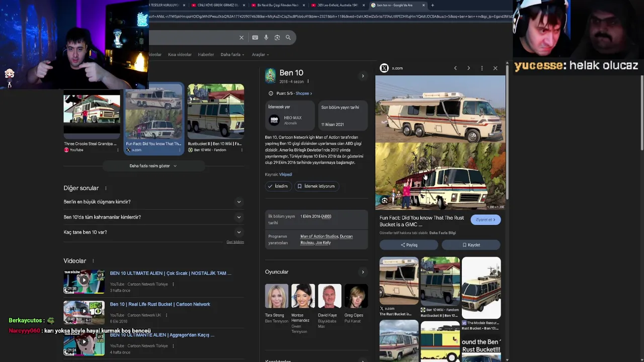Mark Ben 10 as İzledim
Screen dimensions: 644x362
coord(278,186)
